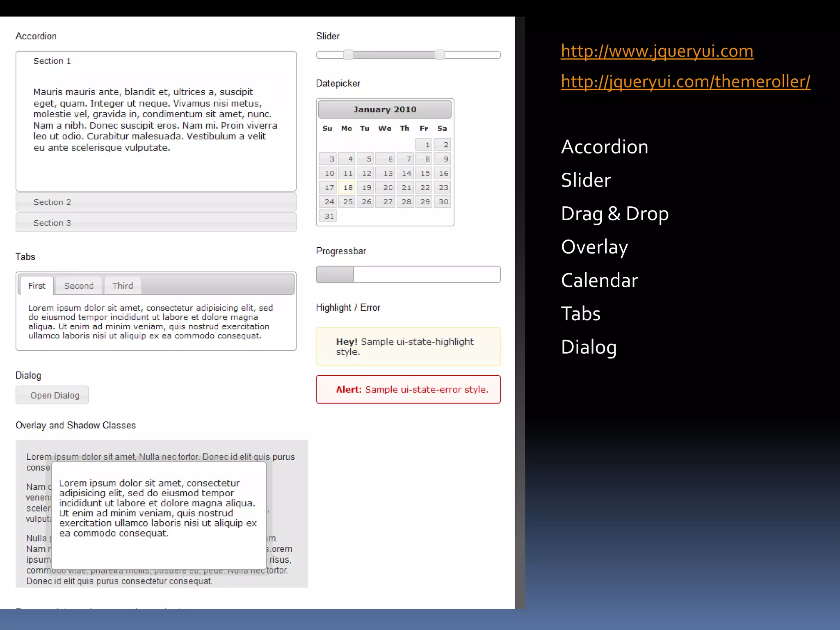
Task: Click the progress bar filled portion
Action: (x=335, y=274)
